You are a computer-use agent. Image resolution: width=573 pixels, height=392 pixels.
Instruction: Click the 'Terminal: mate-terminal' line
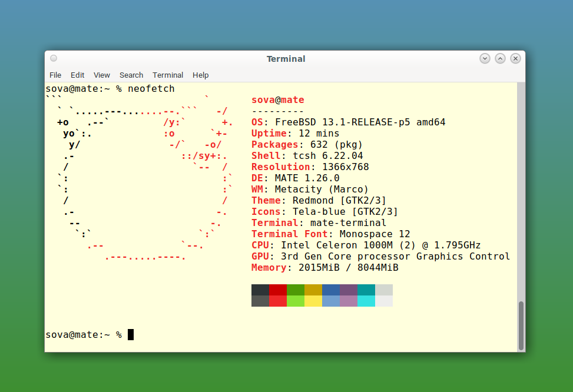tap(319, 223)
